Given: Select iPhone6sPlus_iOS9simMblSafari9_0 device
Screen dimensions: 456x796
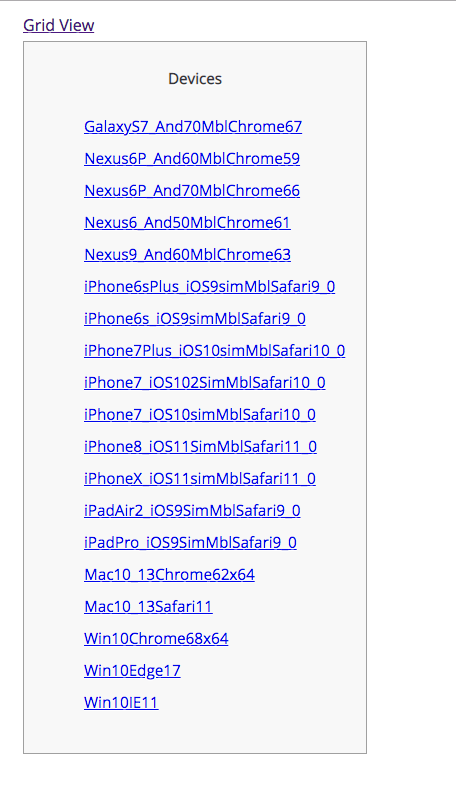Looking at the screenshot, I should 210,286.
